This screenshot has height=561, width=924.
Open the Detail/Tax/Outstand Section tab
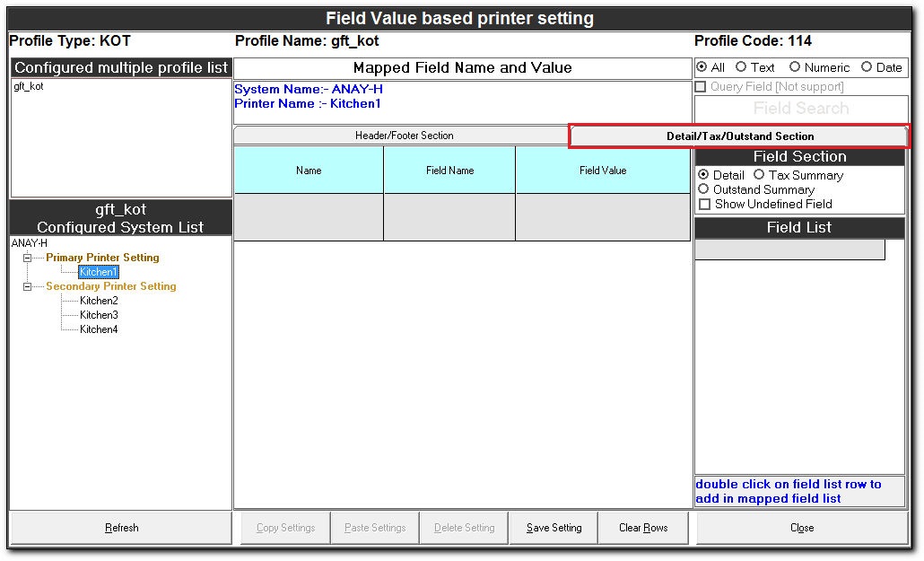pos(739,136)
